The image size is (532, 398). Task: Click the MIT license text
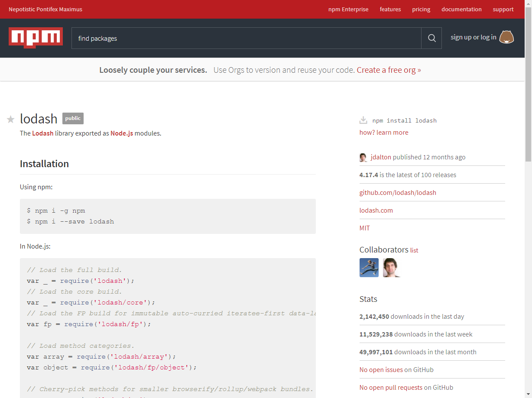click(365, 228)
